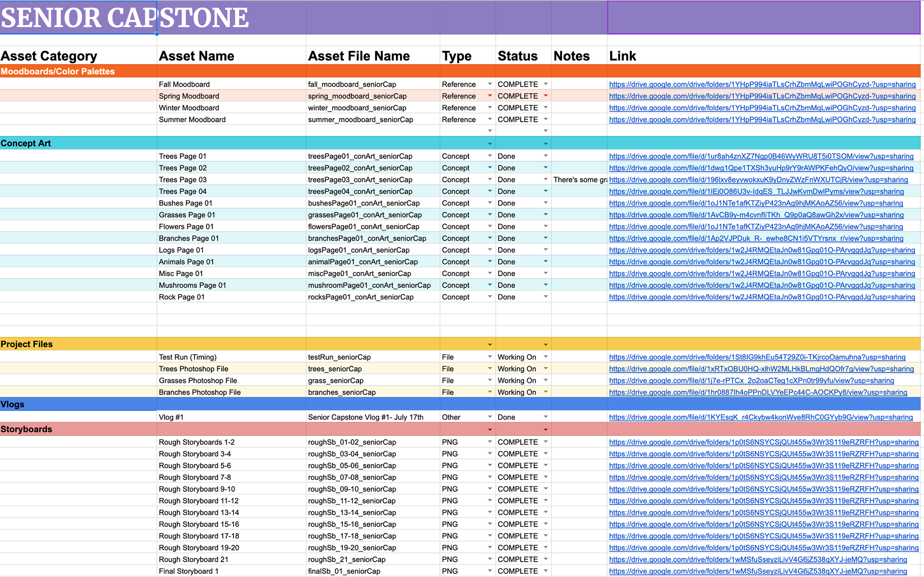This screenshot has height=577, width=924.
Task: Select the purple-outlined header cell above Link
Action: (764, 17)
